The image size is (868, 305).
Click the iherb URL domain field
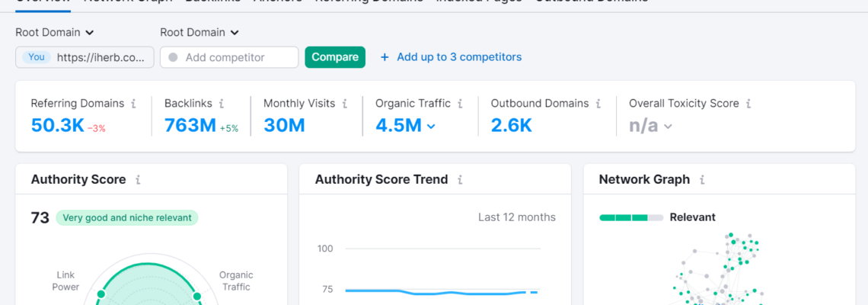[x=85, y=57]
